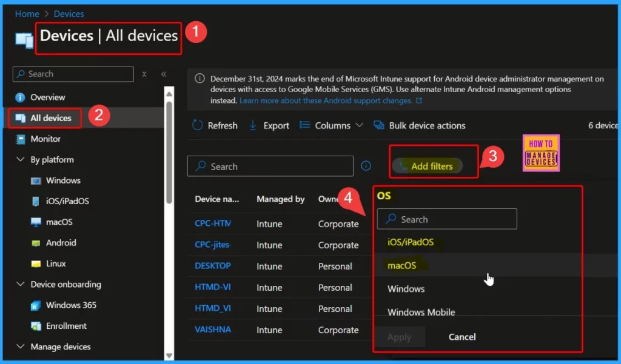
Task: Click the Add filters button
Action: pyautogui.click(x=428, y=166)
